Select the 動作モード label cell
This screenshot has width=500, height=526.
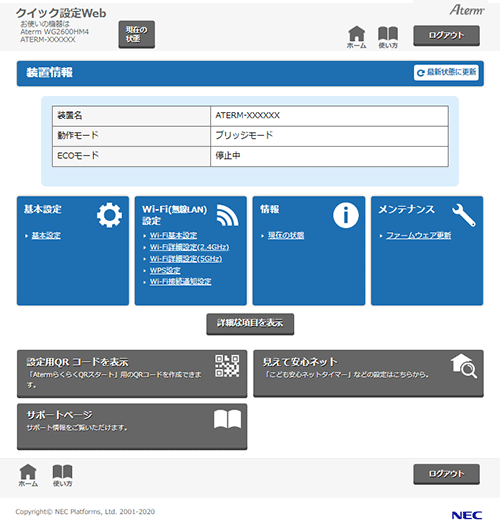131,136
